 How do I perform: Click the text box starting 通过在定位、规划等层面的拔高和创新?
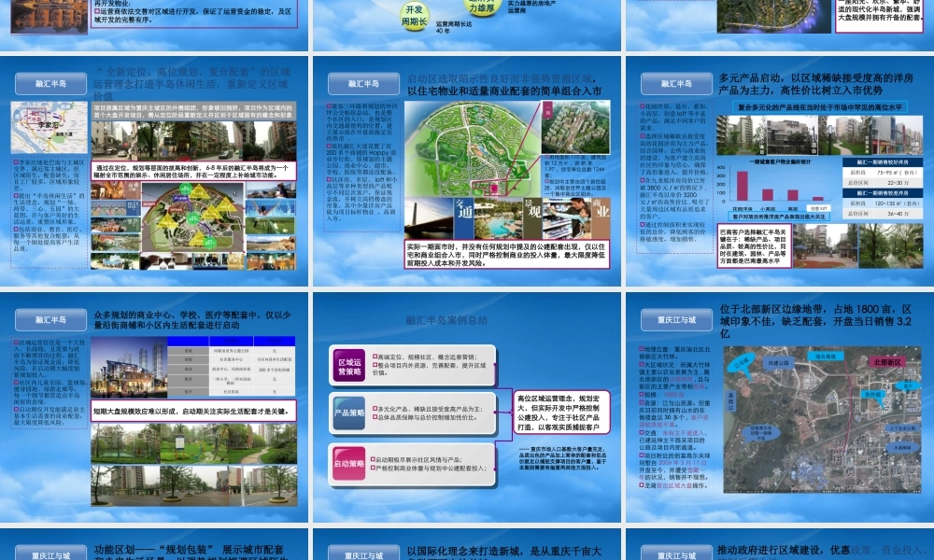[193, 172]
